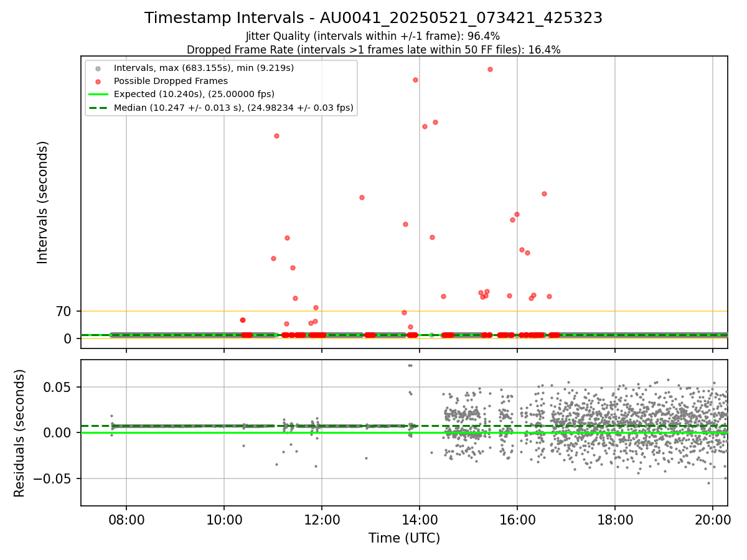Screen dimensions: 747x560
Task: Click the '18:00' time tick label
Action: [615, 518]
